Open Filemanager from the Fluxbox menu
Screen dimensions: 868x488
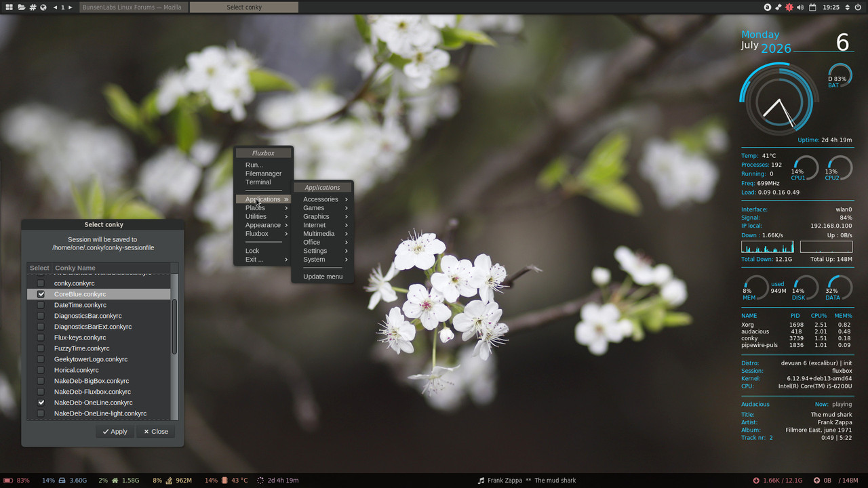263,174
